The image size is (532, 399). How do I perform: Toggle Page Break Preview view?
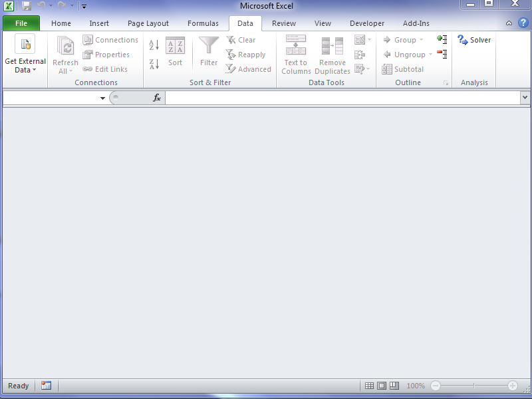point(394,386)
